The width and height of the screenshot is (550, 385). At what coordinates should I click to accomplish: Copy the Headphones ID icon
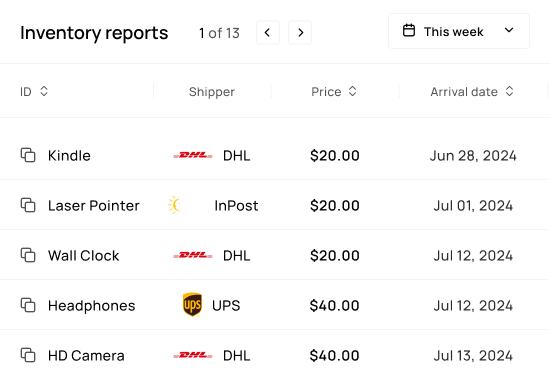click(28, 305)
